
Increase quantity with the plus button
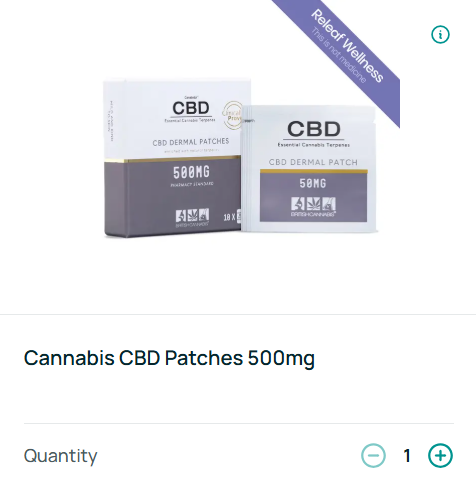point(440,455)
